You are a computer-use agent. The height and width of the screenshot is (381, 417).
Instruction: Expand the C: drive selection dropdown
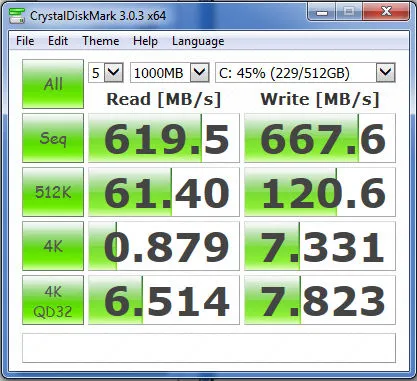386,72
